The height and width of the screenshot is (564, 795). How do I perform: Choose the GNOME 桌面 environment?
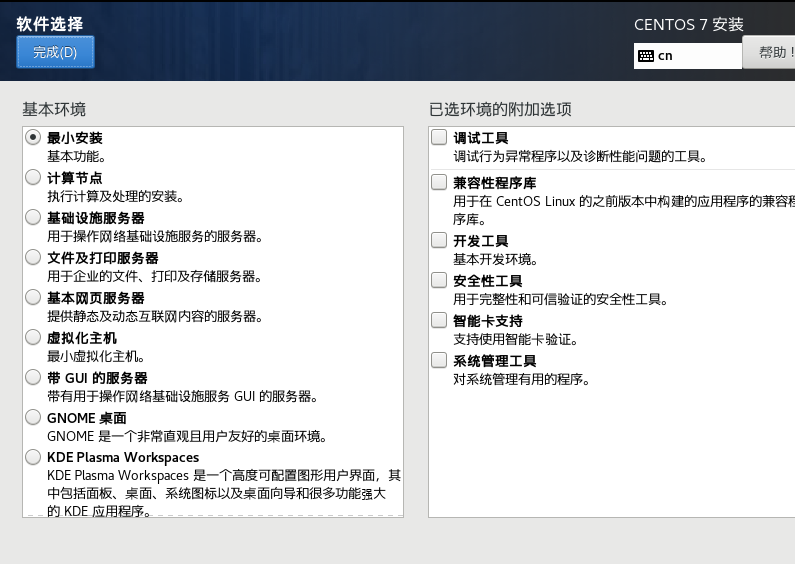[33, 417]
